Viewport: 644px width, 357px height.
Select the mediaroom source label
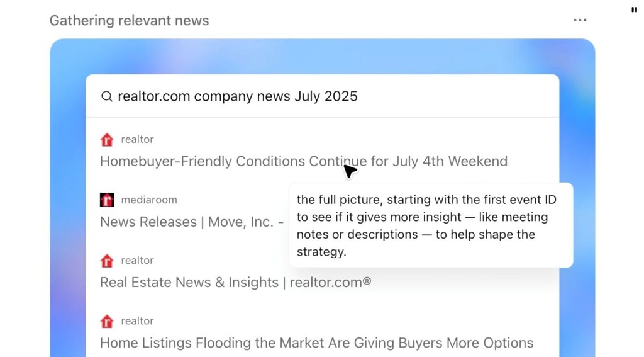tap(149, 200)
